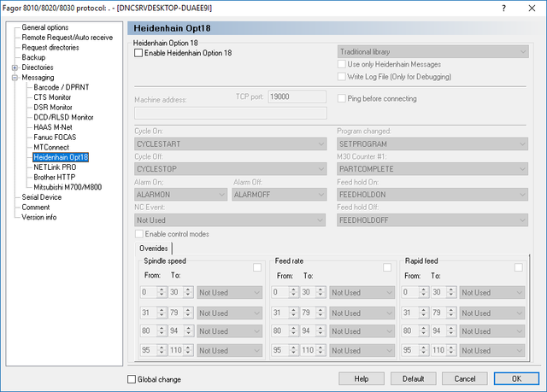The width and height of the screenshot is (547, 392).
Task: Open Version info page
Action: [38, 217]
